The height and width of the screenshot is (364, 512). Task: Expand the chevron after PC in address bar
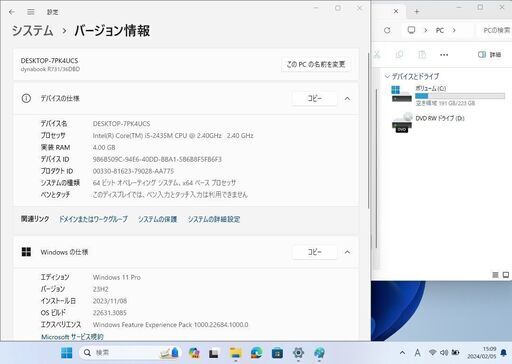(x=454, y=30)
